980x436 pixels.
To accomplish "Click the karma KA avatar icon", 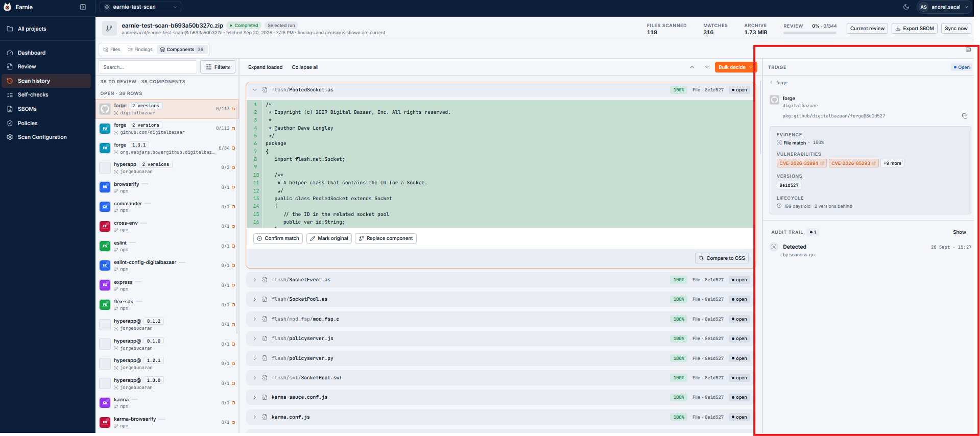I will (105, 403).
